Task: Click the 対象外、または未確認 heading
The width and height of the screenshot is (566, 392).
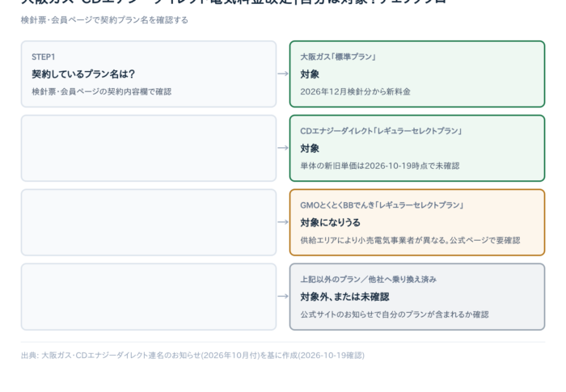Action: [344, 297]
